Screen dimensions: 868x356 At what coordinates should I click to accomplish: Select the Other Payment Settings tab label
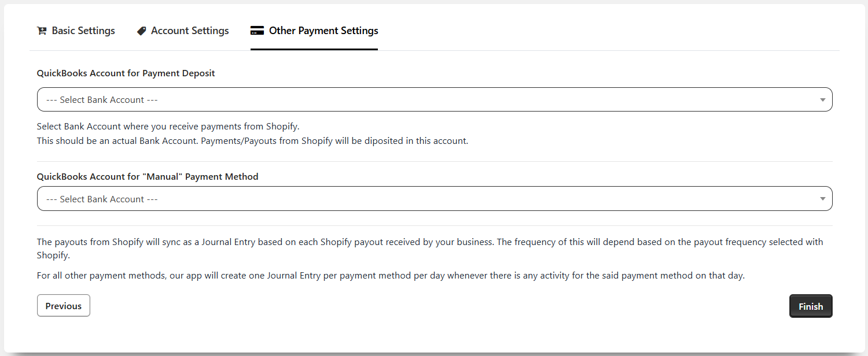(323, 31)
